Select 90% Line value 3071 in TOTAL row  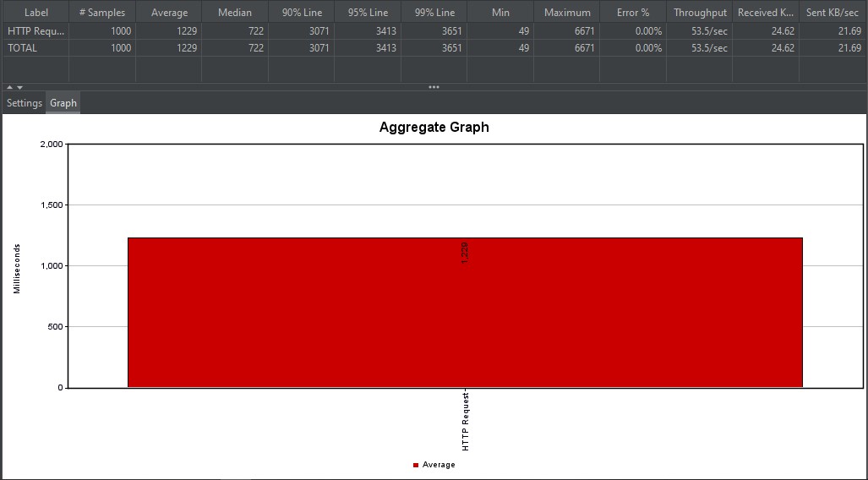coord(301,48)
